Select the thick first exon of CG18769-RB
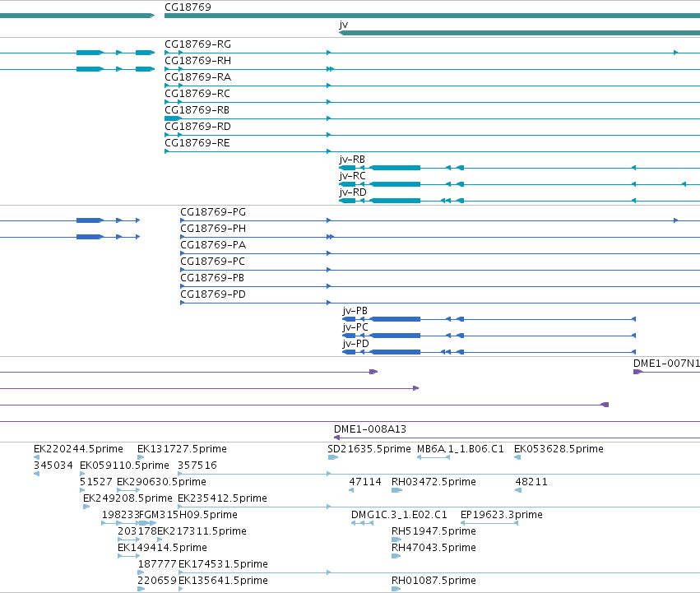Viewport: 700px width, 593px height. pyautogui.click(x=173, y=118)
